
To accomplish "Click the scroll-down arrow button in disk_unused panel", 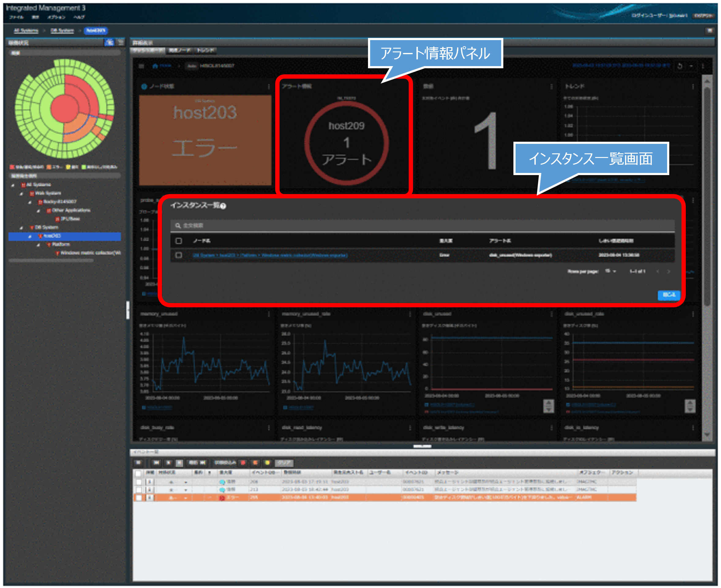I will click(x=549, y=409).
